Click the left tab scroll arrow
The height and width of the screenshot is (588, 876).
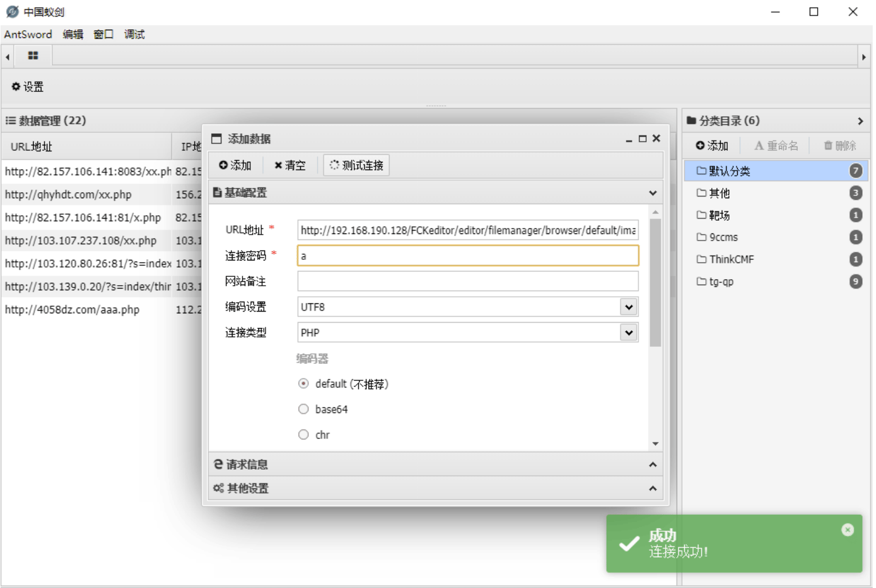click(7, 57)
